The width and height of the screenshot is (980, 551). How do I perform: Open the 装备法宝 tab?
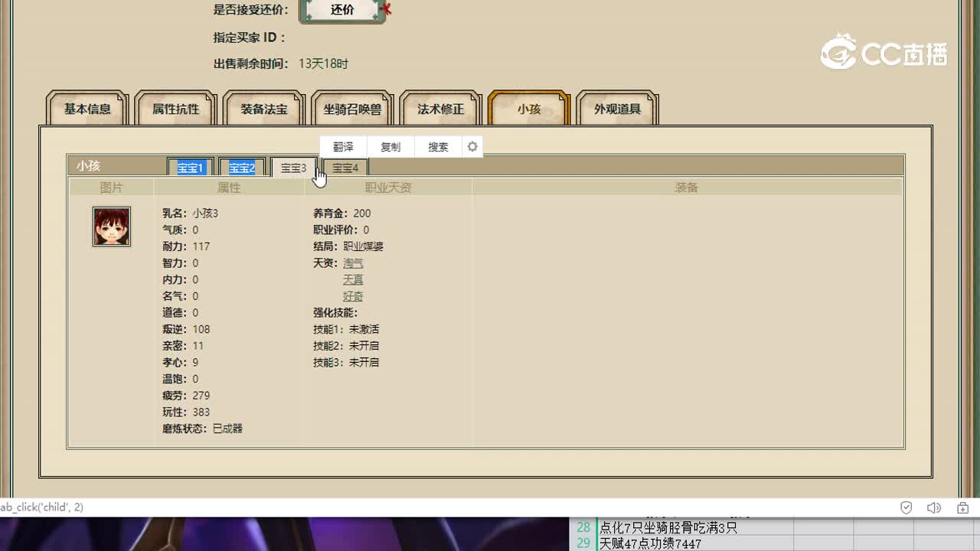pos(264,109)
